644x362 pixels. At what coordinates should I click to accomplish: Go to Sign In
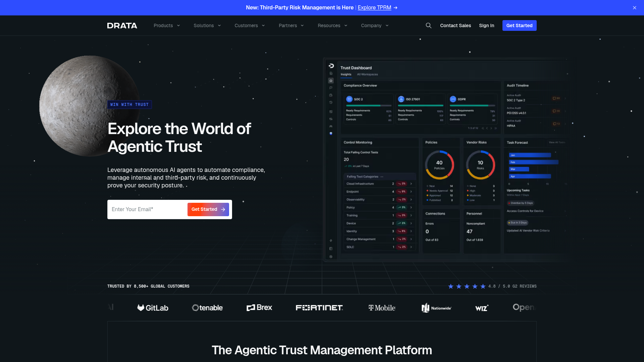(486, 25)
